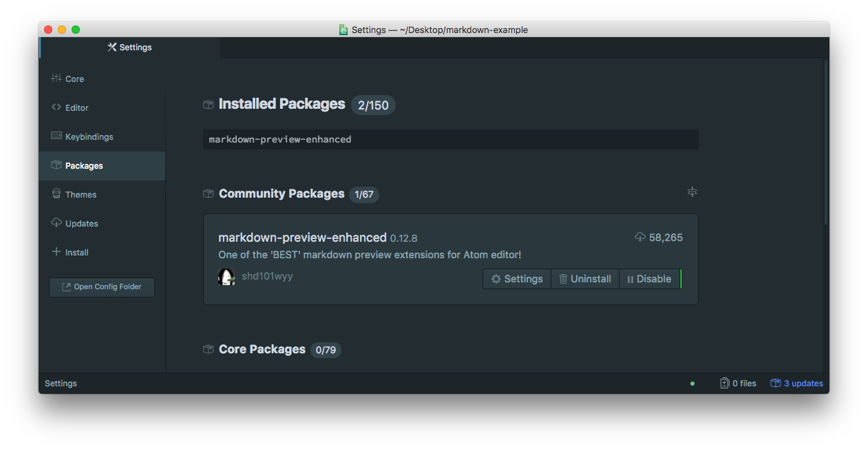Collapse sections with the fold icon near Community Packages
The image size is (868, 449).
coord(692,191)
